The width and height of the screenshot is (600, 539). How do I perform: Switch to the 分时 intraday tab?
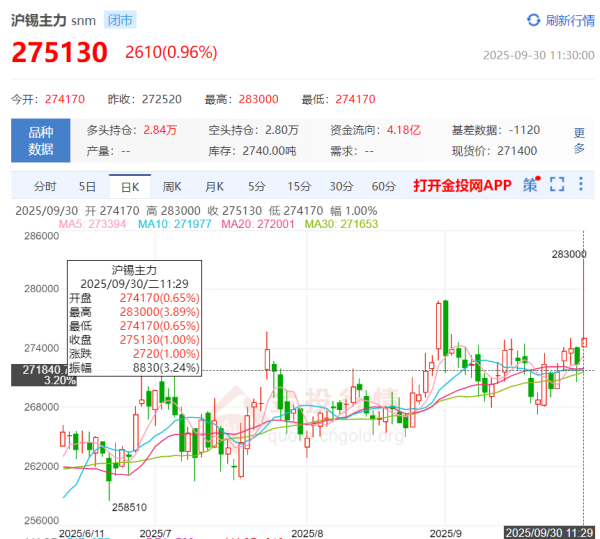(45, 186)
